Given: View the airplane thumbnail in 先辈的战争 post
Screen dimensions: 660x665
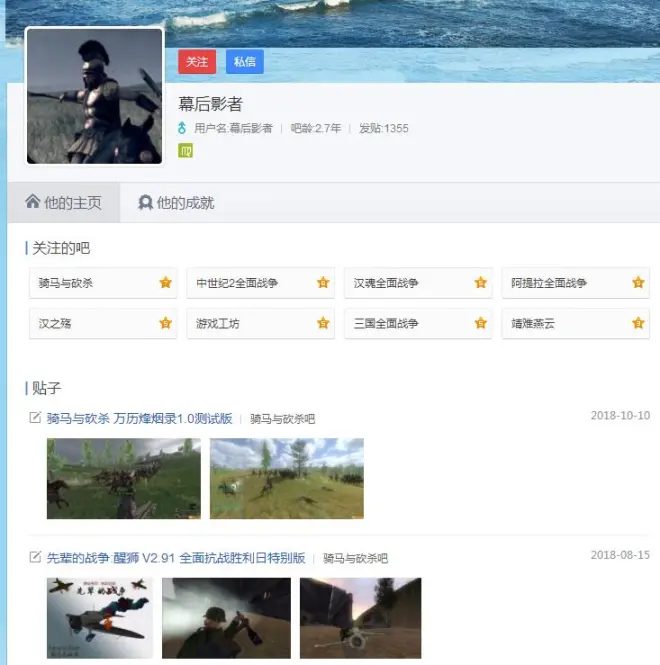Looking at the screenshot, I should pyautogui.click(x=99, y=617).
